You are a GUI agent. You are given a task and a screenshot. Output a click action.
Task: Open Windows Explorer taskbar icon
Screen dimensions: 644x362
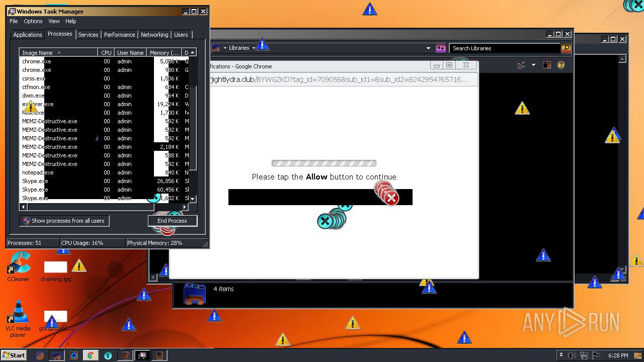point(57,355)
